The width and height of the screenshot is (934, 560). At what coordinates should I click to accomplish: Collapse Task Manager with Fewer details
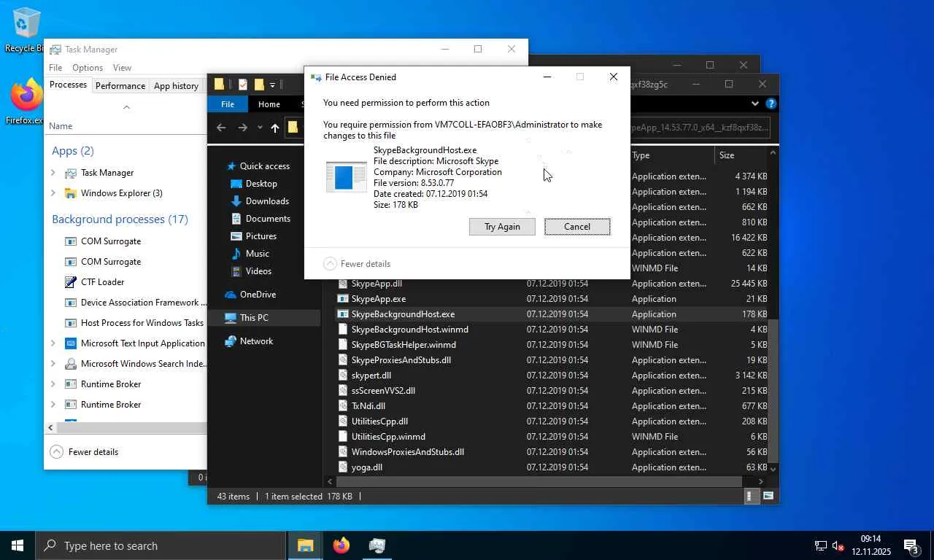click(84, 451)
